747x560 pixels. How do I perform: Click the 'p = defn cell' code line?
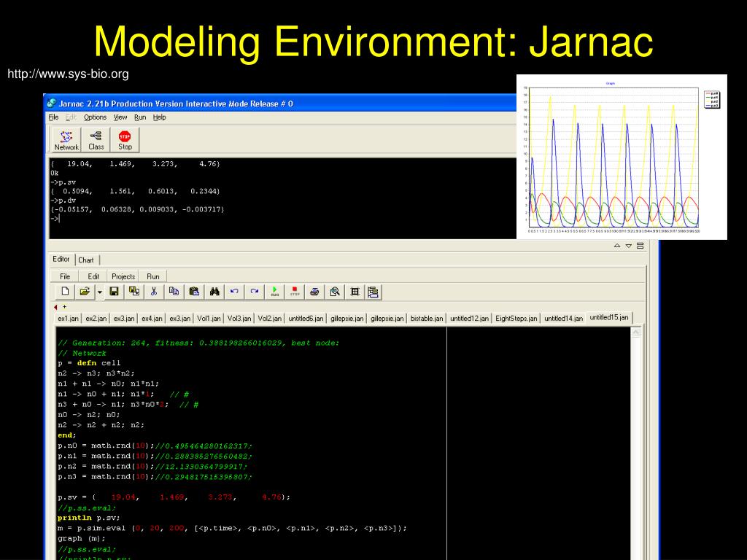tap(90, 363)
